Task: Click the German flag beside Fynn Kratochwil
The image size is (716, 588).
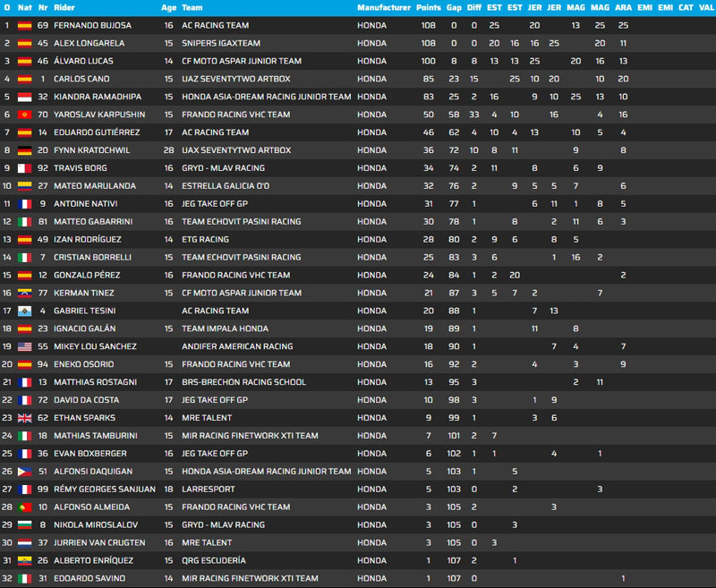Action: (25, 150)
